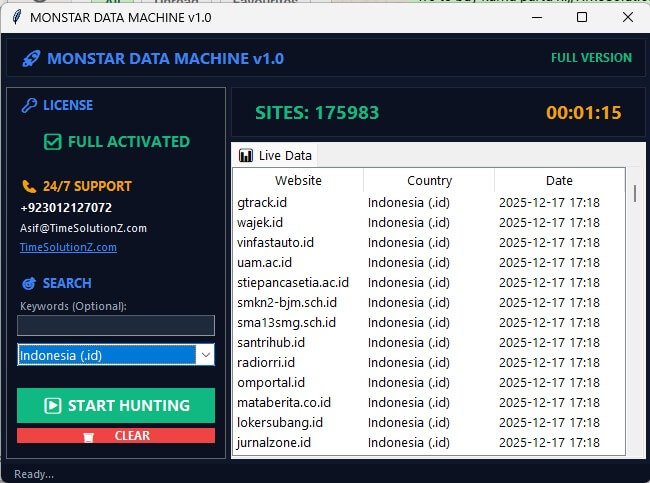
Task: Select the gtrack.id row
Action: (429, 203)
